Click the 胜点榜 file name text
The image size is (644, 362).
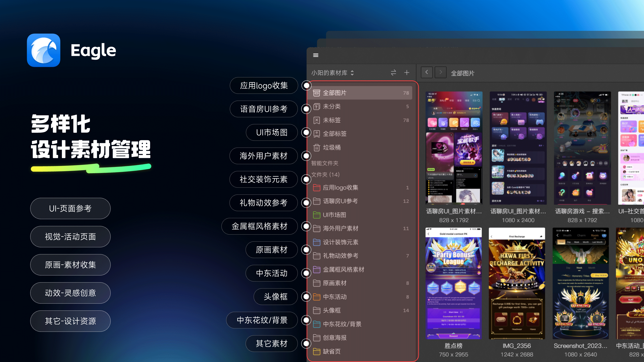click(453, 346)
